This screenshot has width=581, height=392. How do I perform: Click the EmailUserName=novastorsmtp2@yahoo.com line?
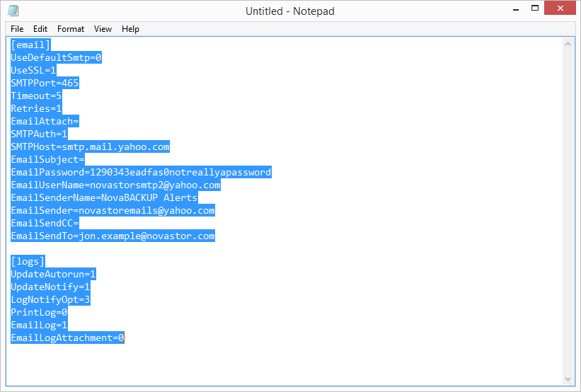pyautogui.click(x=115, y=185)
